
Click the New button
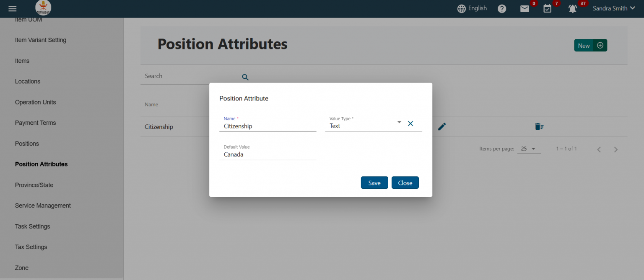coord(590,46)
